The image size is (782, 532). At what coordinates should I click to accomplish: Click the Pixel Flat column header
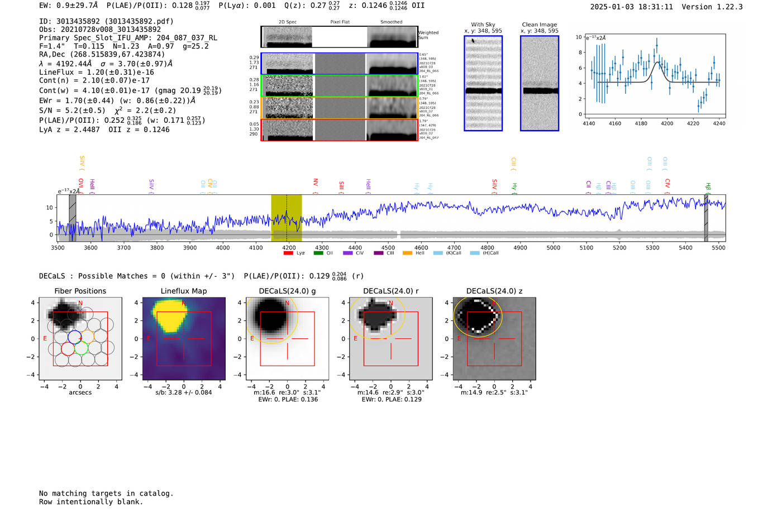tap(340, 22)
